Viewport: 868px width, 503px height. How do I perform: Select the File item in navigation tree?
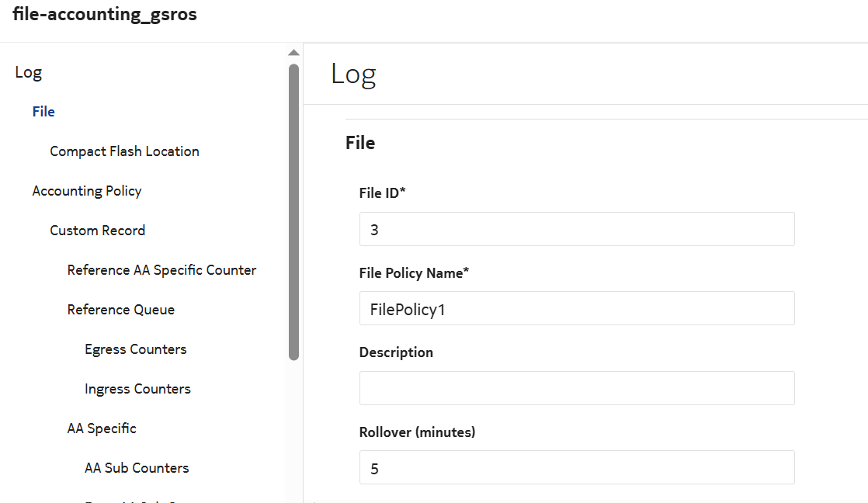[x=43, y=112]
